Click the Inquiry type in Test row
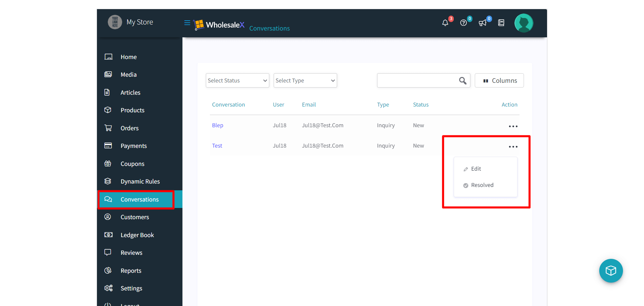This screenshot has width=644, height=306. point(386,146)
